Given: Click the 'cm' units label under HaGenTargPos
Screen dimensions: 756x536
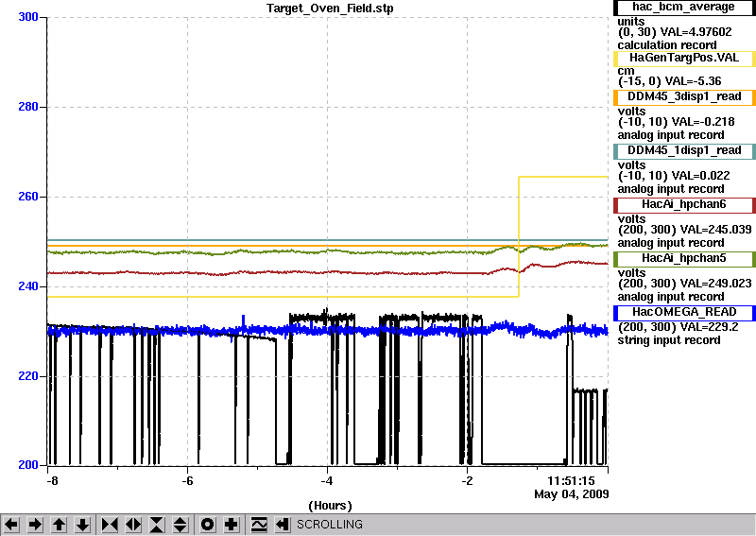Looking at the screenshot, I should pos(627,71).
